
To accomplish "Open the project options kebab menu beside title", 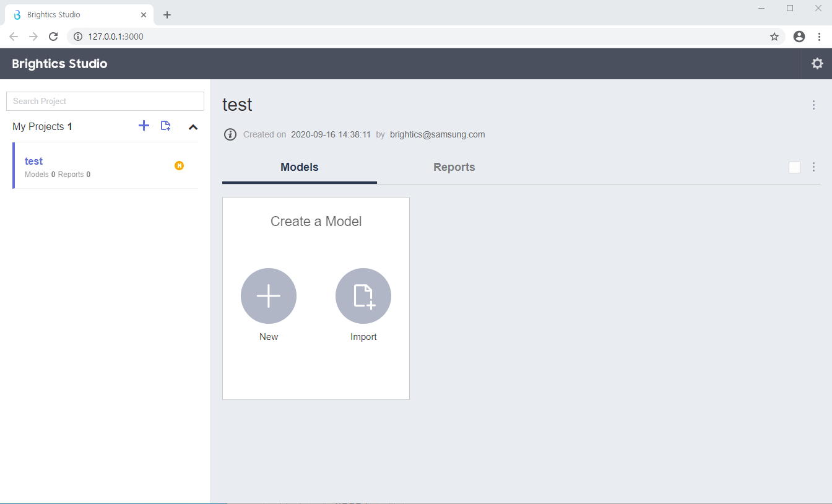I will [814, 105].
